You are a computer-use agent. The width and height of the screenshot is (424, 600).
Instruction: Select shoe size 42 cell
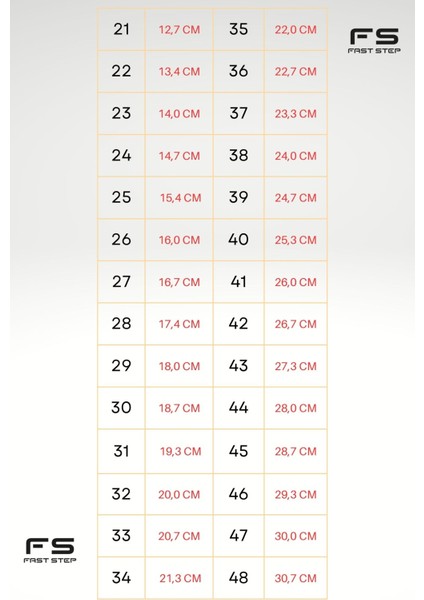[x=238, y=324]
